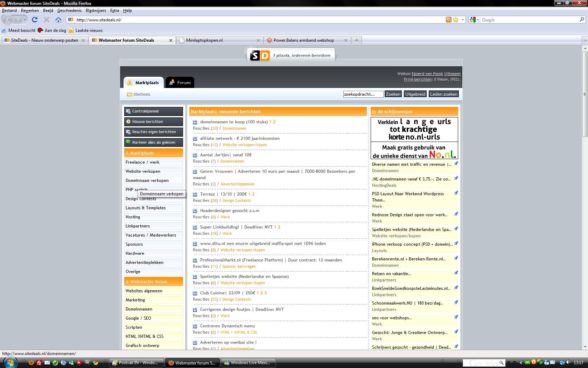Close the Webmaster forum SiteDeals tab
The image size is (588, 368).
[x=171, y=40]
